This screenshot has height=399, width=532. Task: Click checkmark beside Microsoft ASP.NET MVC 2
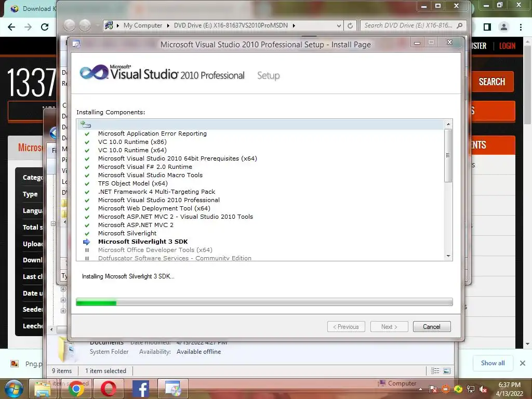87,225
